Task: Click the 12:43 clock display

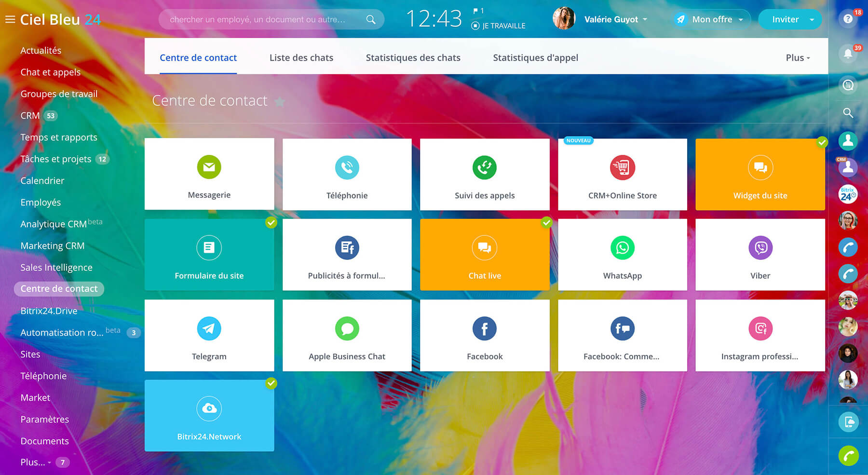Action: coord(434,19)
